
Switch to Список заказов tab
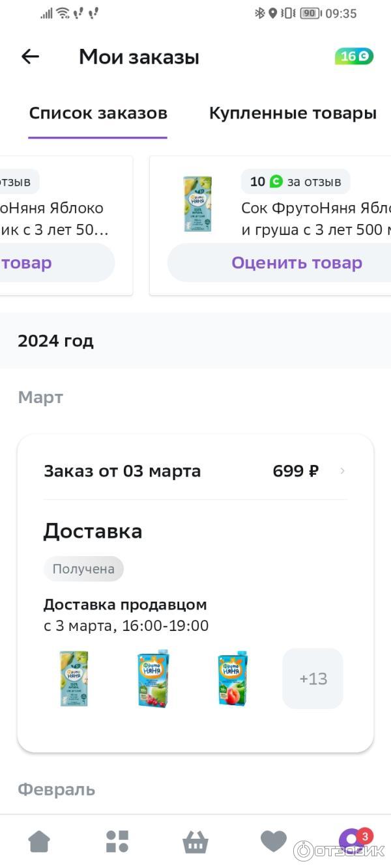98,113
